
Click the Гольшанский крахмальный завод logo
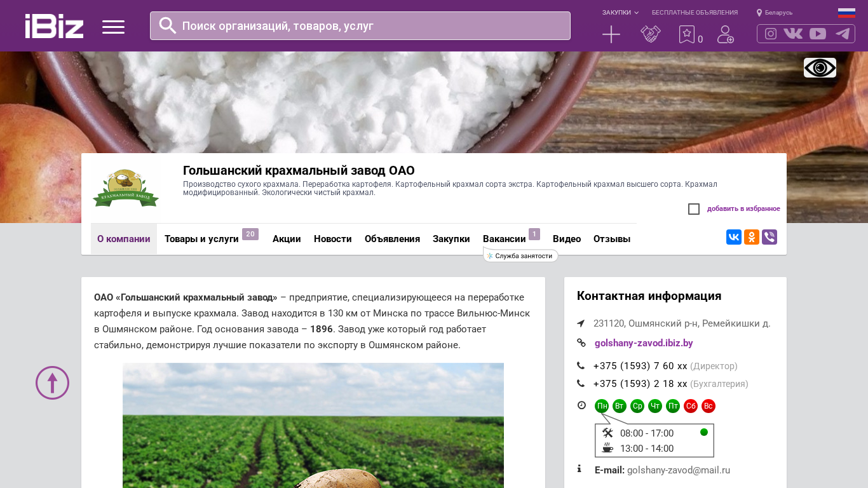tap(126, 189)
